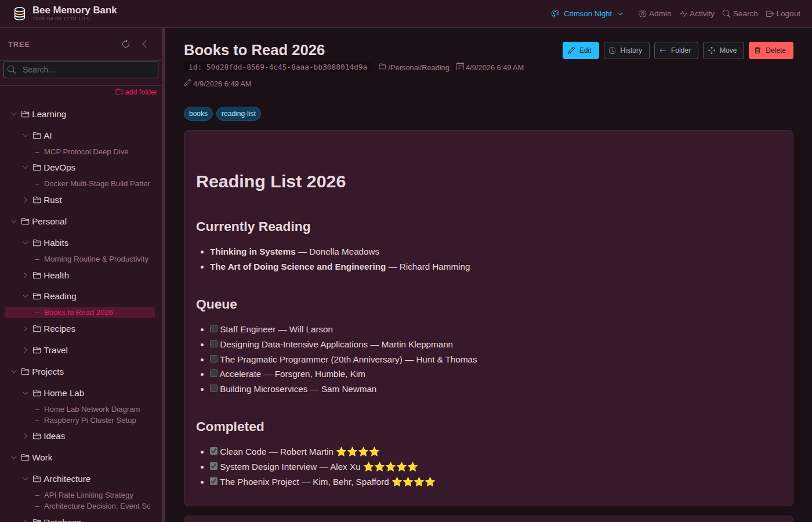This screenshot has height=522, width=812.
Task: Expand the Recipes folder chevron
Action: (x=26, y=329)
